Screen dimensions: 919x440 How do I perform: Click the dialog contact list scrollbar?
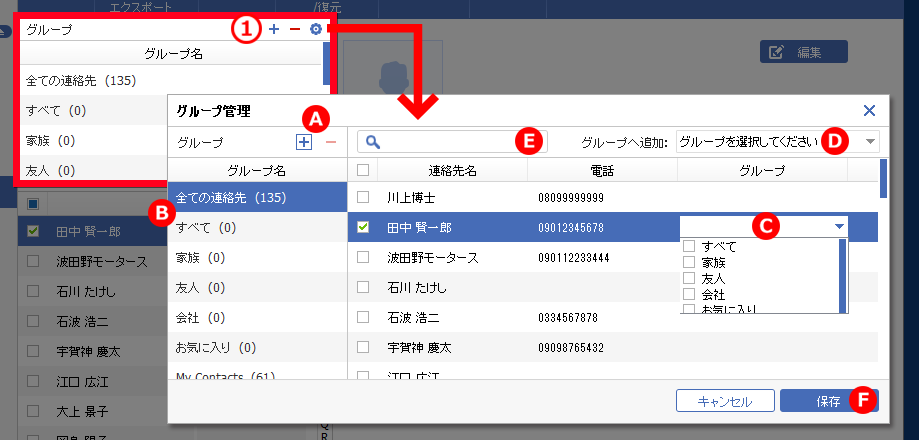pyautogui.click(x=884, y=179)
